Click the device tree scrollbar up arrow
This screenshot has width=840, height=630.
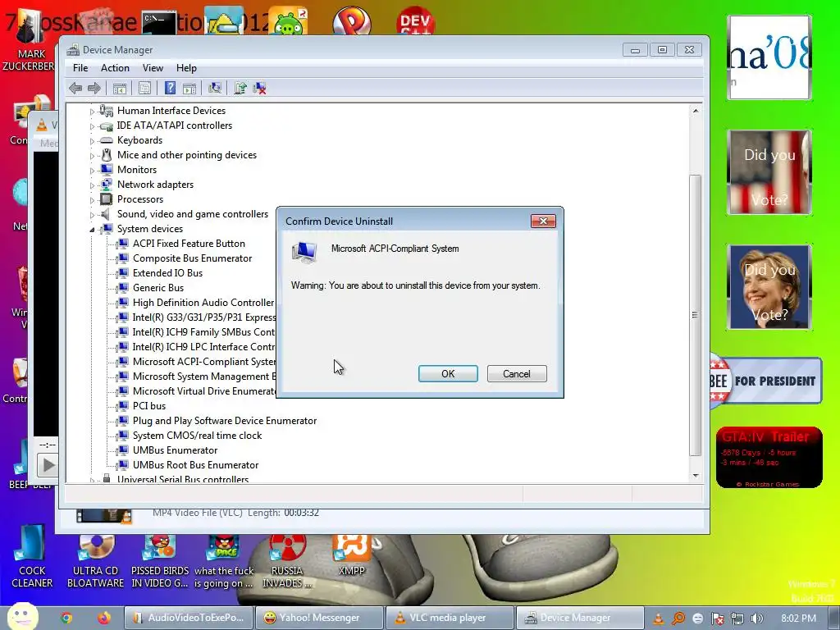tap(696, 111)
